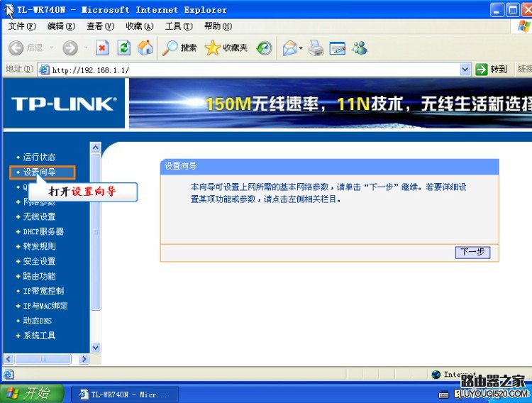Click the keyboard icon in system tray
Image resolution: width=532 pixels, height=403 pixels.
pos(443,394)
